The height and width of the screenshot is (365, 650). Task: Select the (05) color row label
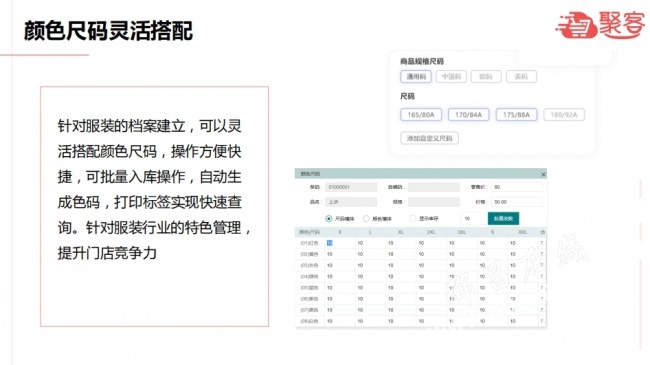tap(310, 288)
